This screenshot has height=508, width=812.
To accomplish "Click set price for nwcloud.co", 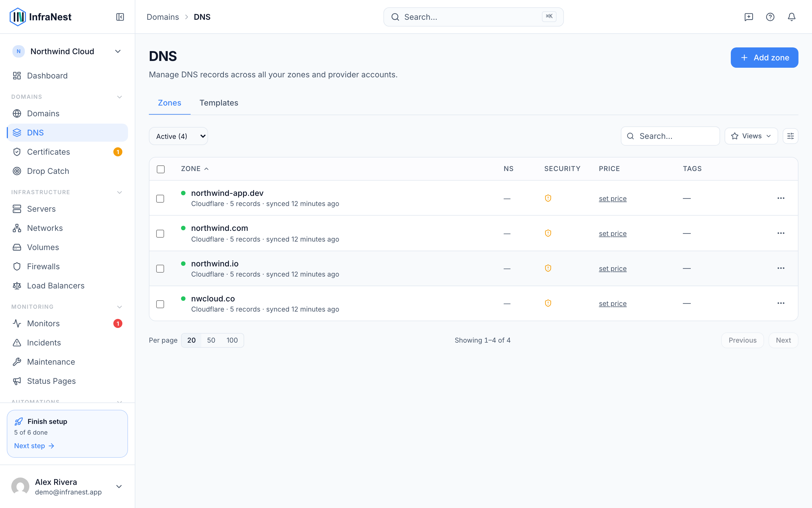I will coord(613,303).
